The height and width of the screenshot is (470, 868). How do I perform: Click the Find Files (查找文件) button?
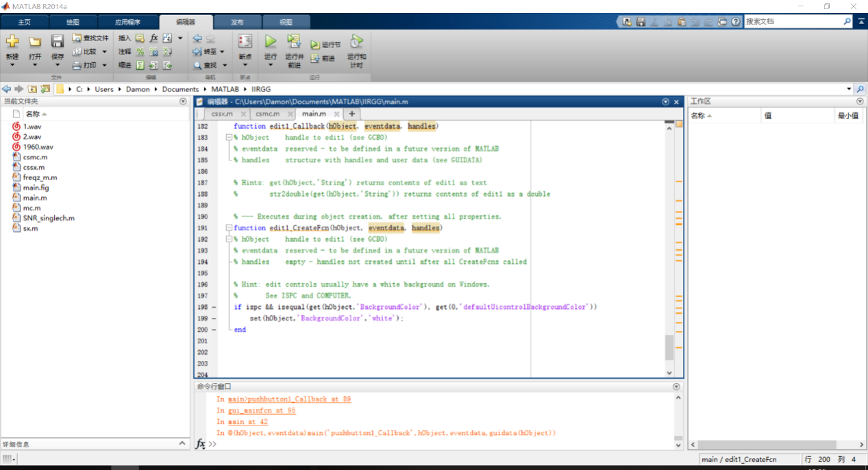[91, 38]
